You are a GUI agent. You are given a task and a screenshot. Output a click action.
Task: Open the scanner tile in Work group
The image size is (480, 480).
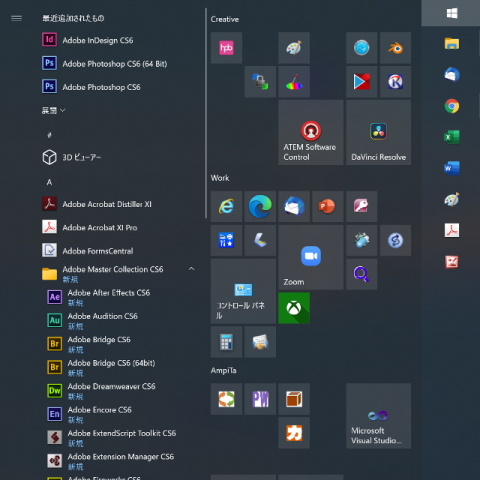click(260, 240)
